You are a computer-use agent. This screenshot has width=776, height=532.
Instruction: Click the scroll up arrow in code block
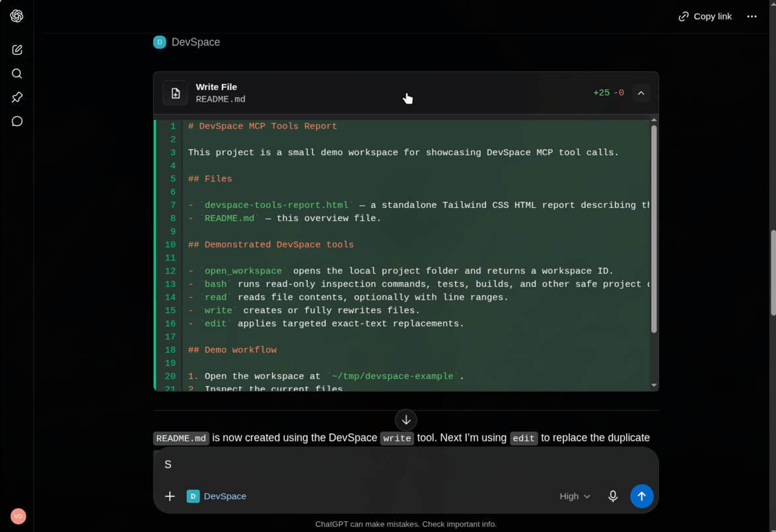click(654, 120)
